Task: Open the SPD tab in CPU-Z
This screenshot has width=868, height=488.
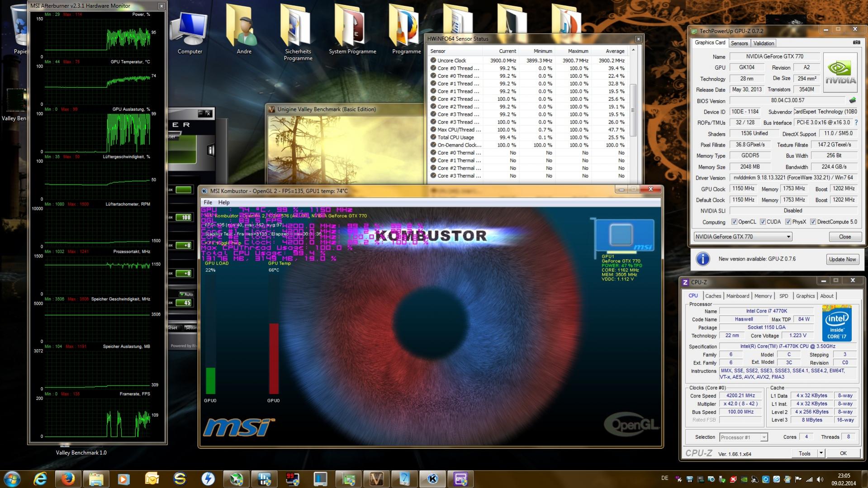Action: [783, 296]
